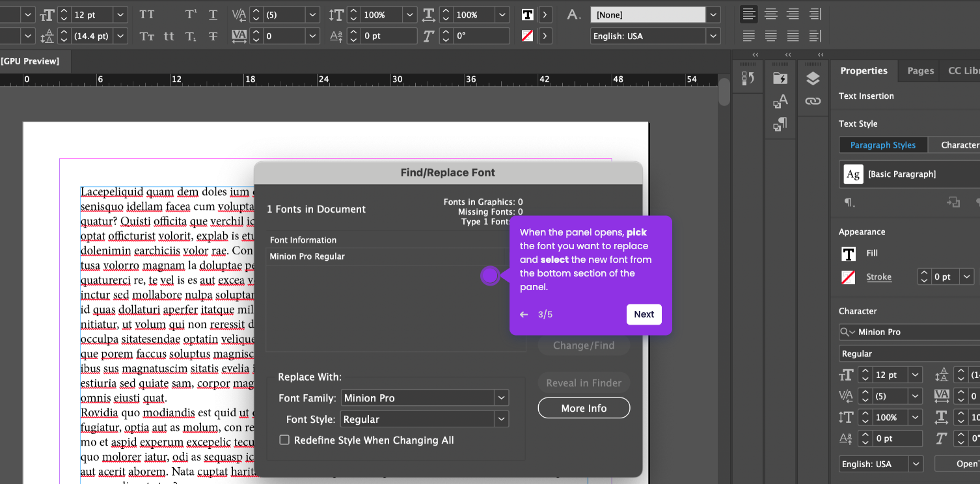Align text left in control bar
Screen dimensions: 980x484
749,14
